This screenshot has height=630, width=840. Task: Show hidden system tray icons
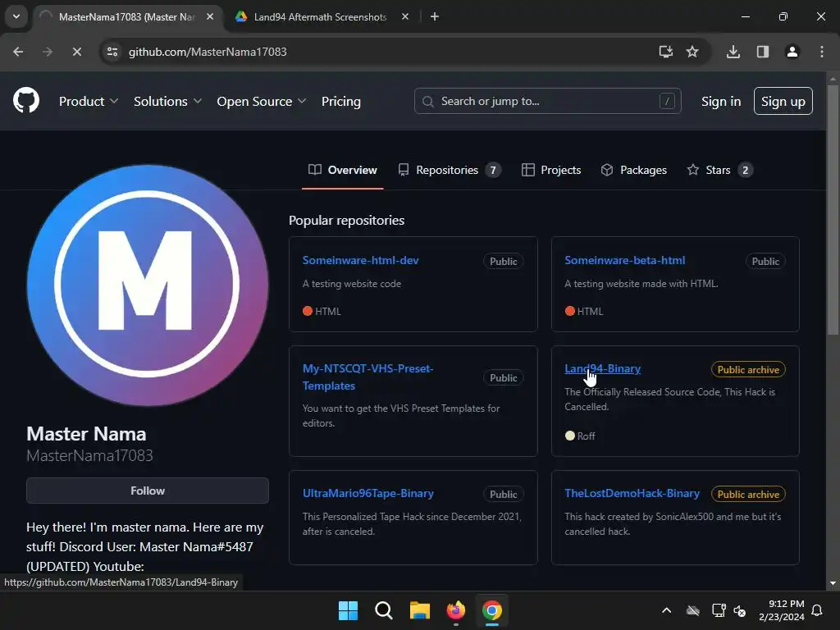pos(666,610)
